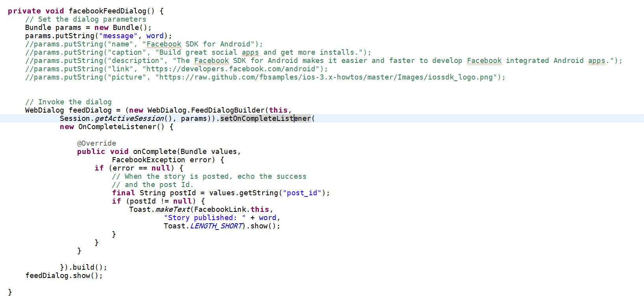Click the 'onComplete' method name
The image size is (644, 302).
155,152
